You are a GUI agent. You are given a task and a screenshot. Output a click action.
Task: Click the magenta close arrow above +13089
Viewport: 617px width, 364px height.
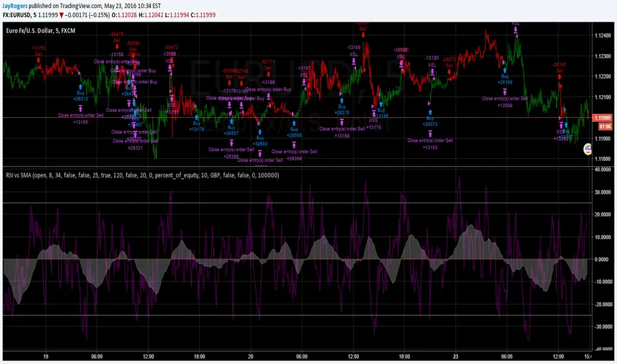(x=505, y=92)
